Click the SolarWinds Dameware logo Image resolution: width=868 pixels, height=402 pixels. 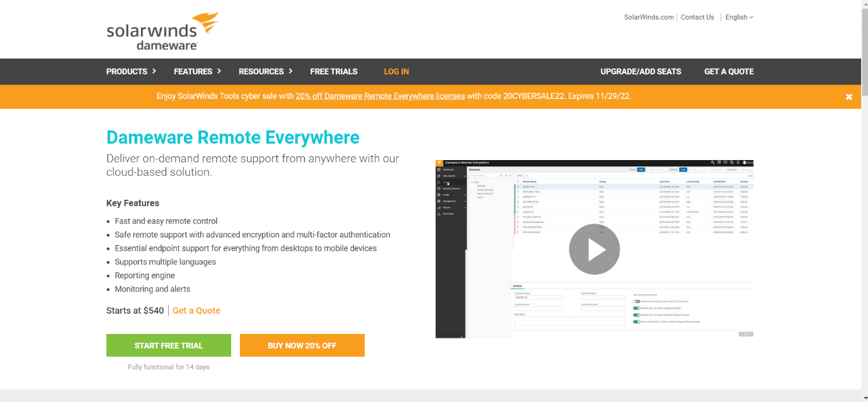[x=163, y=31]
